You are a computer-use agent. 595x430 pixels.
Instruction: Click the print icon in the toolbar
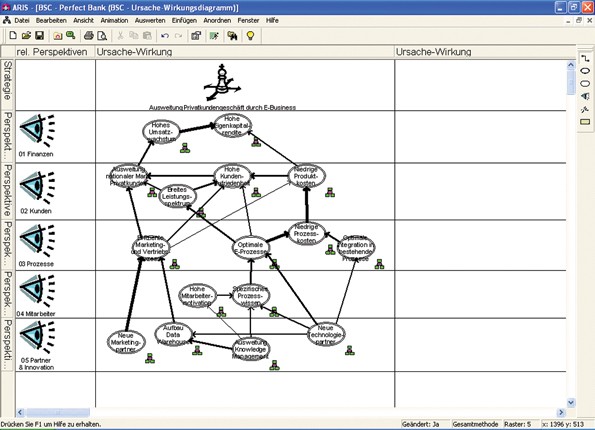point(88,36)
